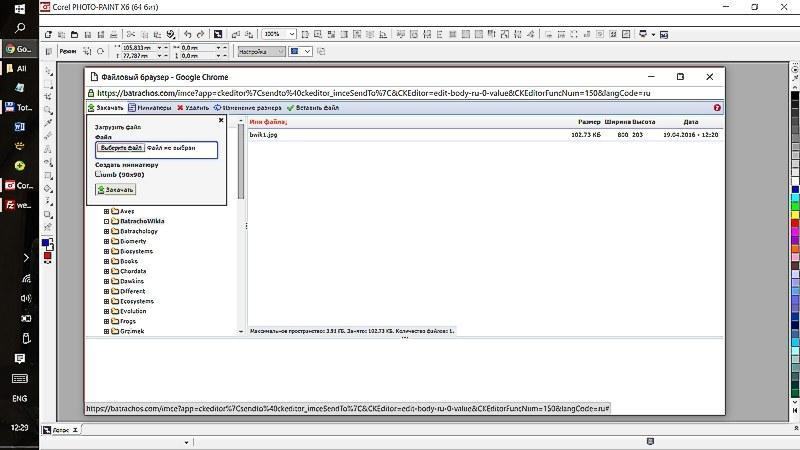Open the Windows search icon
Image resolution: width=800 pixels, height=450 pixels.
(x=19, y=28)
